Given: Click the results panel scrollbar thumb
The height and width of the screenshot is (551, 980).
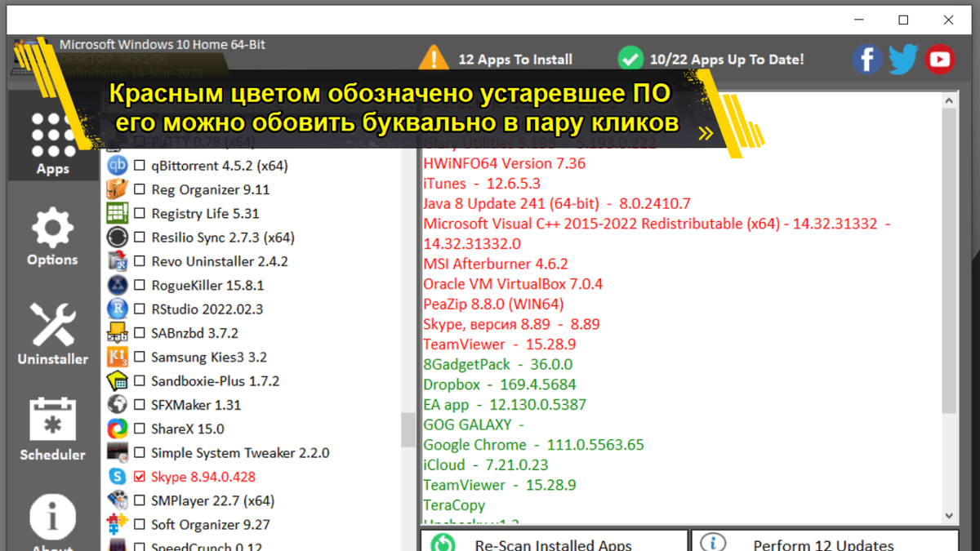Looking at the screenshot, I should pos(948,261).
